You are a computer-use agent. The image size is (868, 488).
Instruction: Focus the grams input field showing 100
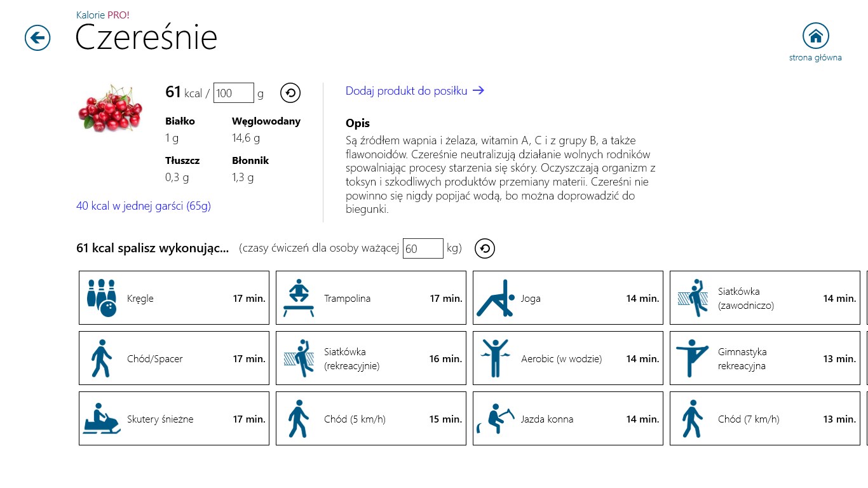click(233, 93)
